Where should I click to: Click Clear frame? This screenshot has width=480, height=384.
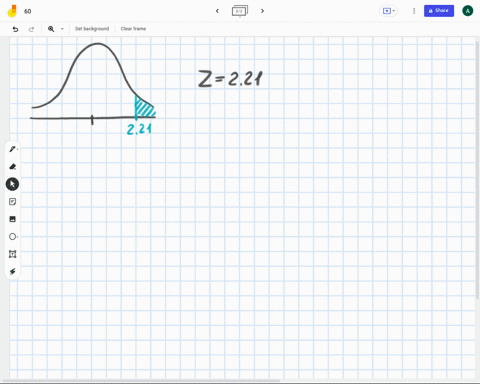(x=133, y=29)
